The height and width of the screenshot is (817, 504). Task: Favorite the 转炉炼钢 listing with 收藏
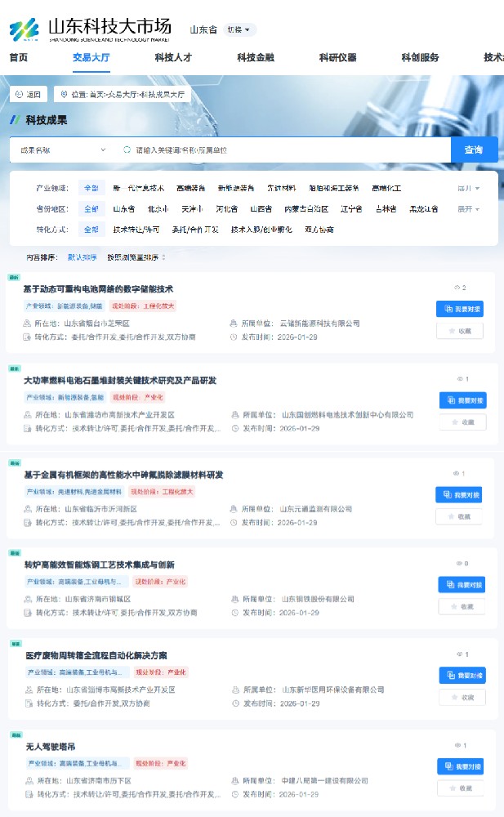pos(462,606)
